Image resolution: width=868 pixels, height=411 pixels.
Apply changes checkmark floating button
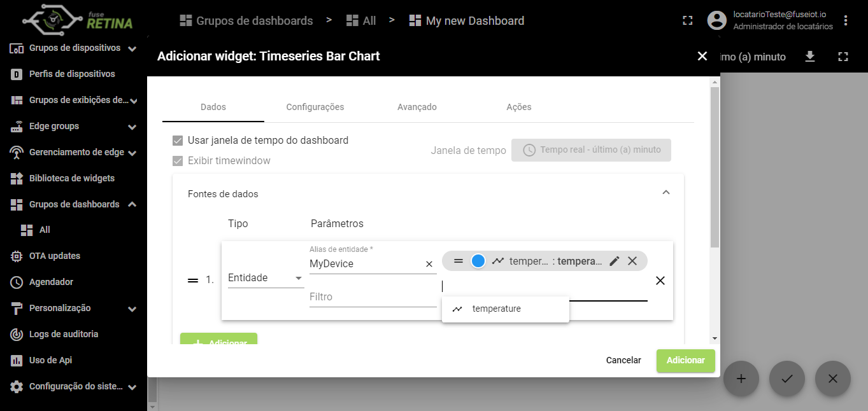787,379
